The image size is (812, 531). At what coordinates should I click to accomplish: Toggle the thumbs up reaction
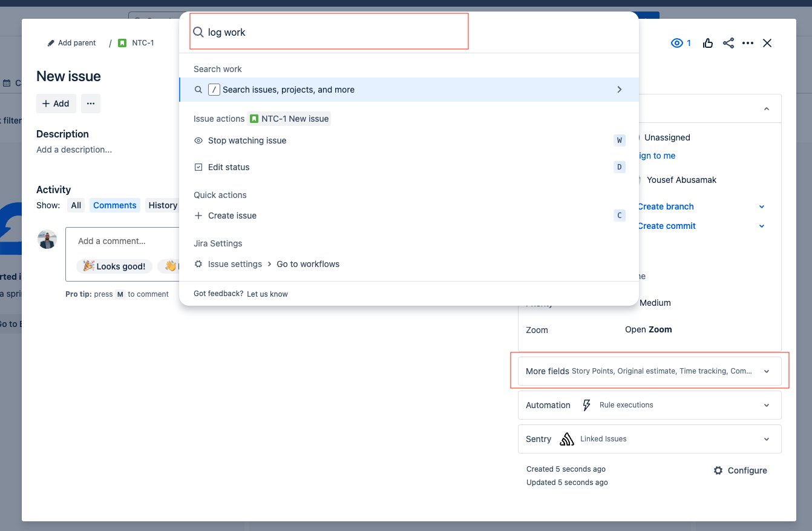[x=708, y=43]
